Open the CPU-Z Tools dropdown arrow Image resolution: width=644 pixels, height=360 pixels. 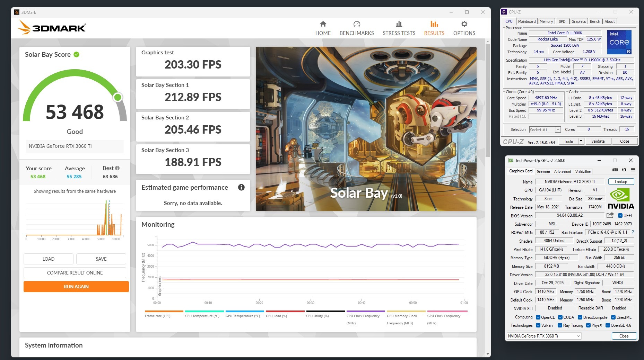581,141
